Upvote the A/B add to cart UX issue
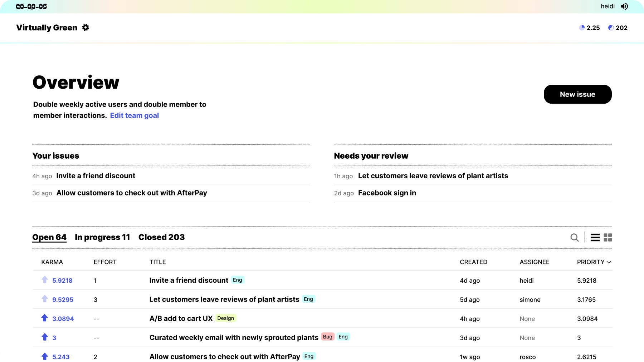 (44, 318)
